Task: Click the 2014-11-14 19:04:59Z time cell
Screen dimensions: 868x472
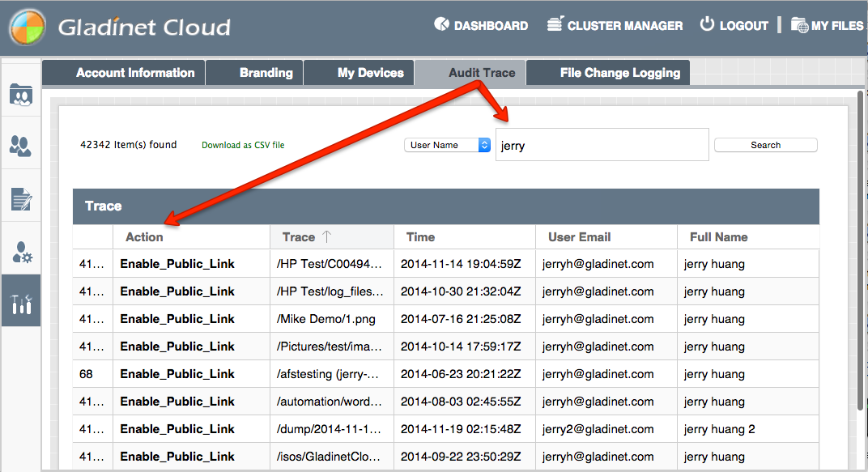Action: 465,264
